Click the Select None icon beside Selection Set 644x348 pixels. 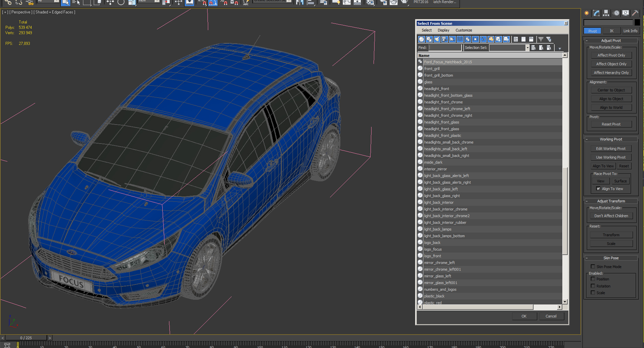coord(541,47)
